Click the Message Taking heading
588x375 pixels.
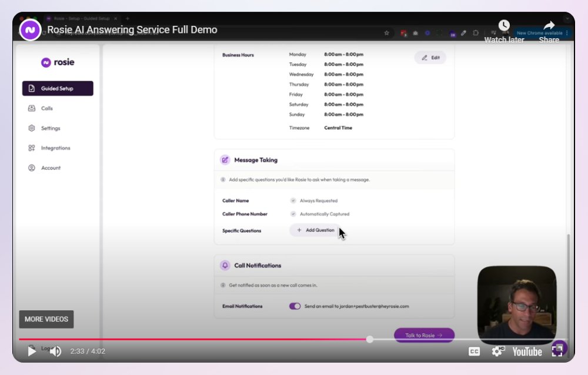pyautogui.click(x=256, y=160)
